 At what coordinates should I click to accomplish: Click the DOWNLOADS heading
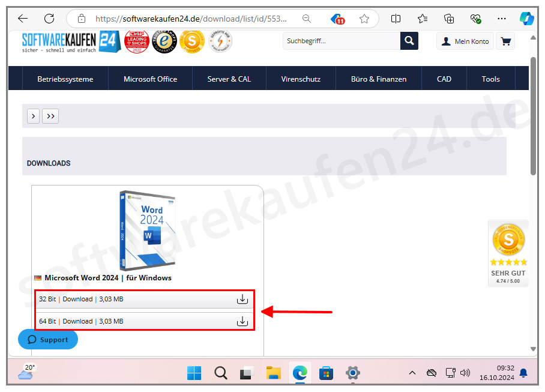click(x=49, y=163)
